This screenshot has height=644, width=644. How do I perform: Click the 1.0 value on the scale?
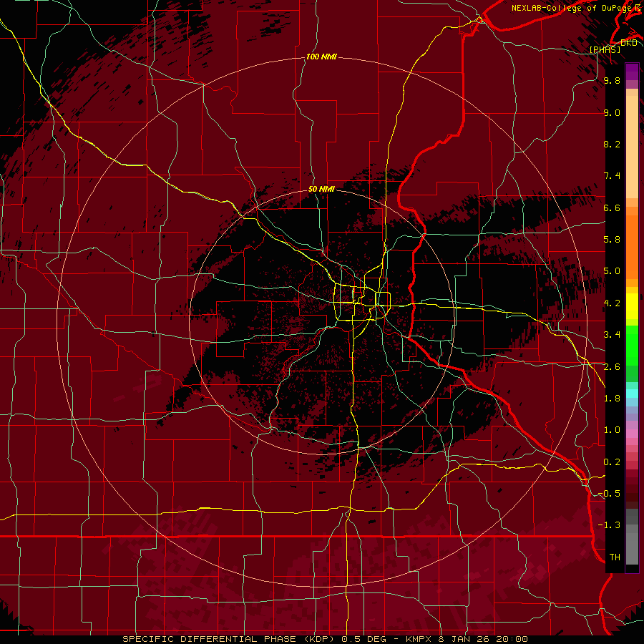[x=612, y=430]
